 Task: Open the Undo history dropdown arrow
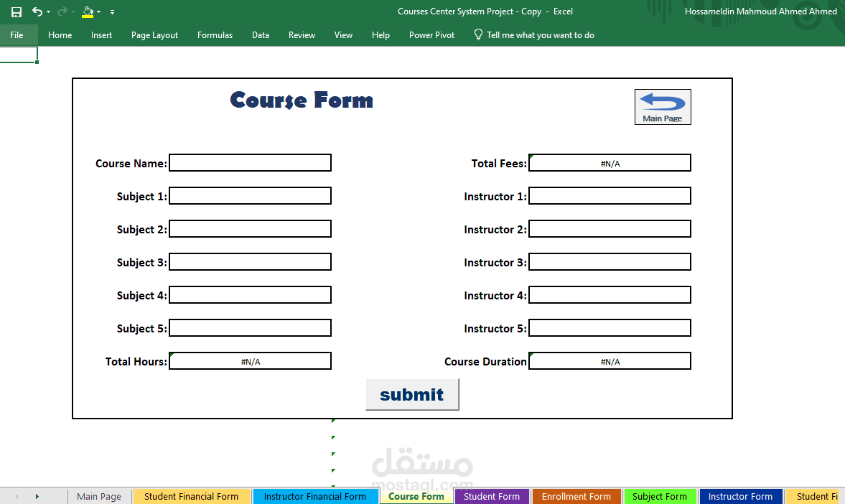coord(49,12)
